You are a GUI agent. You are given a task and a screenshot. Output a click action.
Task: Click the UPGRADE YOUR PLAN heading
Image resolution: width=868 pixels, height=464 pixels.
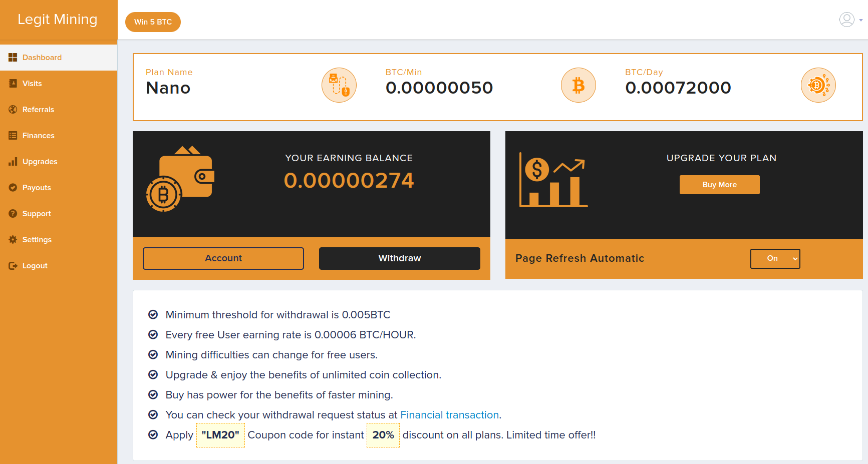point(722,158)
